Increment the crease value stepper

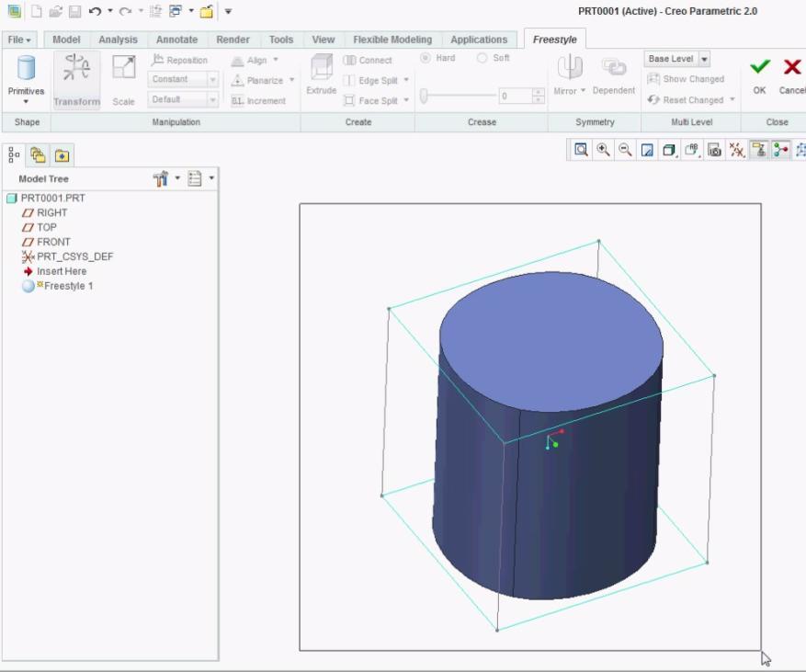539,93
